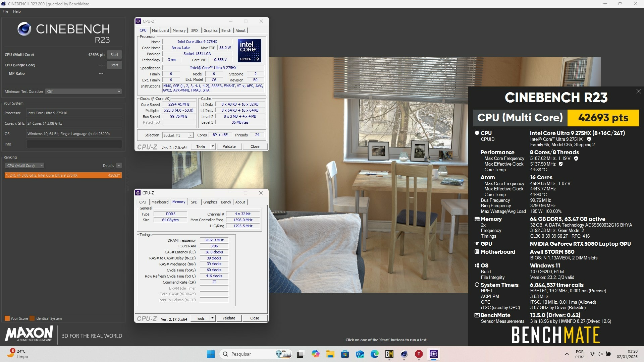
Task: Open the Minimum Test Duration dropdown
Action: pos(83,92)
